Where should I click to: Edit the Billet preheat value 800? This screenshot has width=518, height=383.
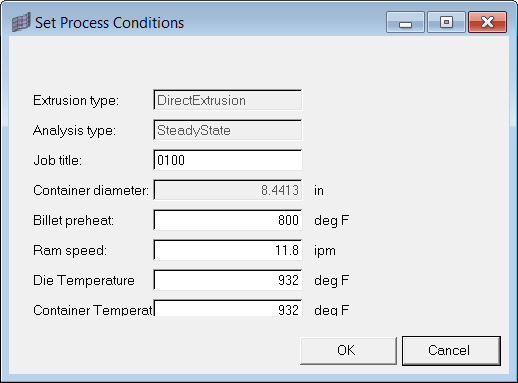[x=228, y=220]
